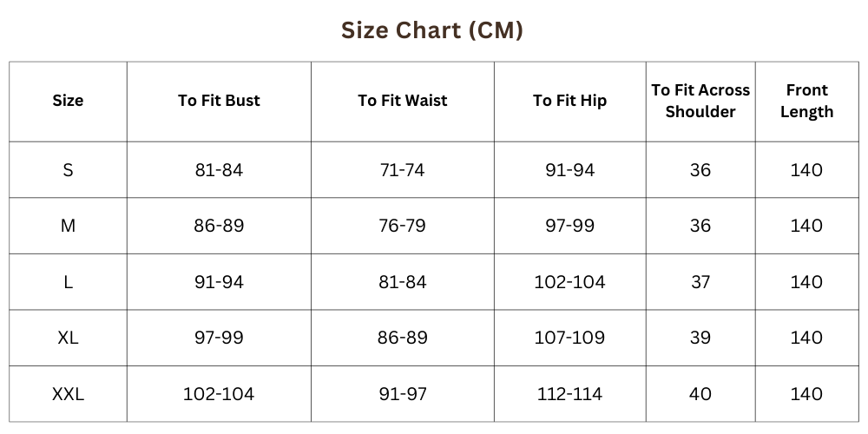
Task: Select the Front Length column header
Action: pos(806,101)
